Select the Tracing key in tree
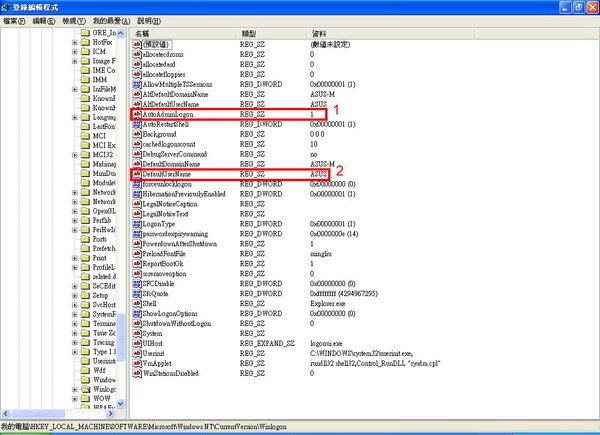The width and height of the screenshot is (600, 435). click(104, 342)
